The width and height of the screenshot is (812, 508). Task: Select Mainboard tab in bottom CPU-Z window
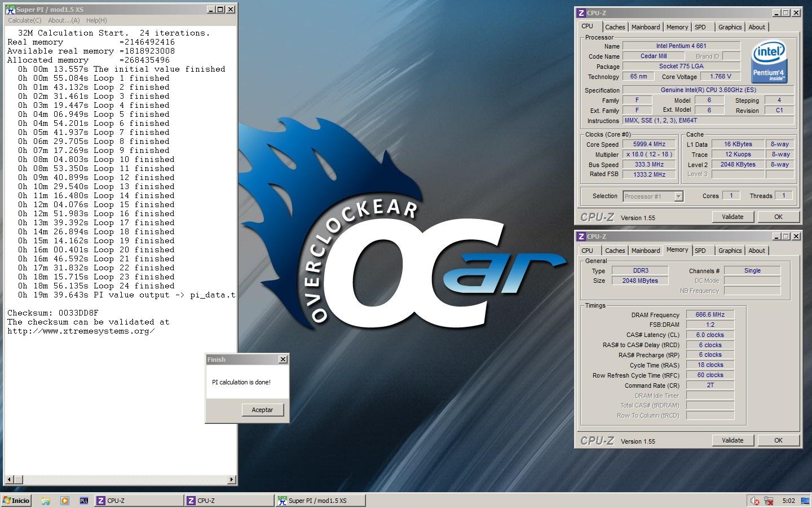coord(646,251)
